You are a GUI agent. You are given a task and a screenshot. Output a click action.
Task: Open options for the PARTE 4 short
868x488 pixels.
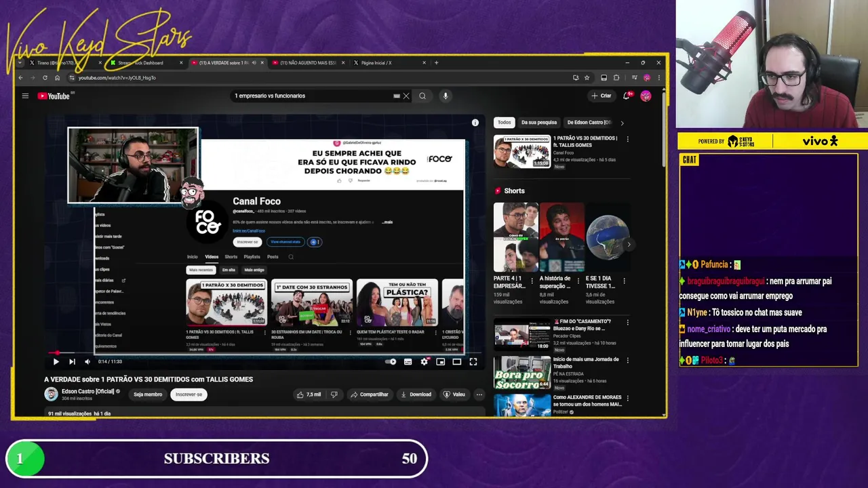pyautogui.click(x=532, y=281)
